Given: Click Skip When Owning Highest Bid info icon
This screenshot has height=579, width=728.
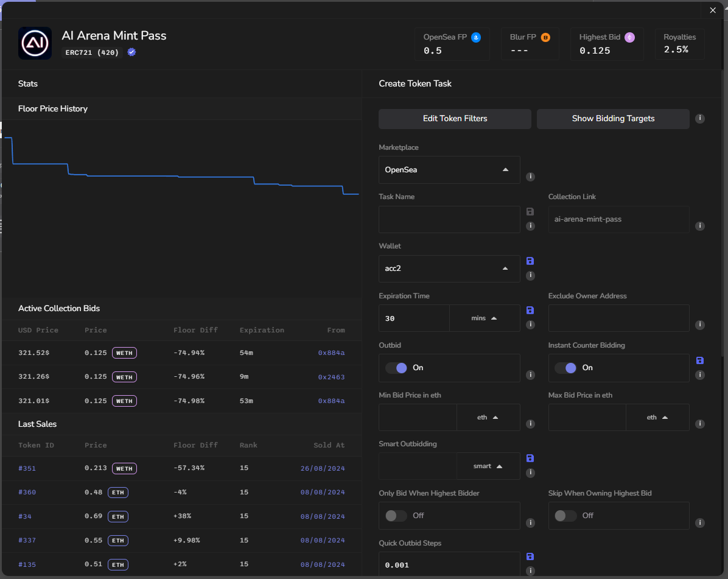Looking at the screenshot, I should tap(699, 523).
